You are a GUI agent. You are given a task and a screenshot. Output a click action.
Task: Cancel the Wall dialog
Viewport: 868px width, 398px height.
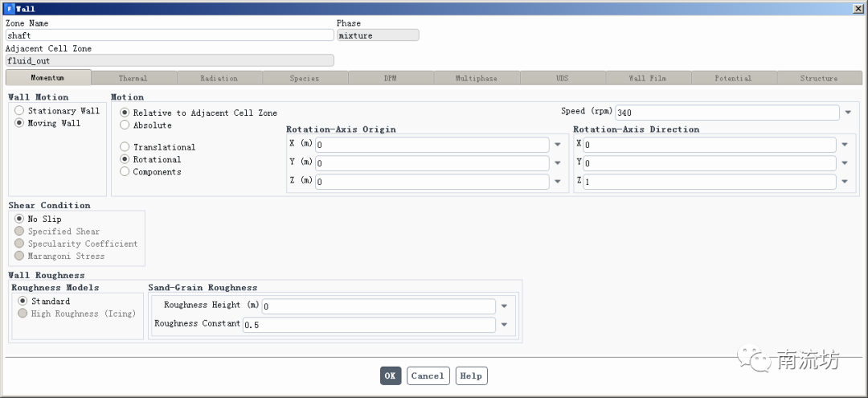click(428, 375)
